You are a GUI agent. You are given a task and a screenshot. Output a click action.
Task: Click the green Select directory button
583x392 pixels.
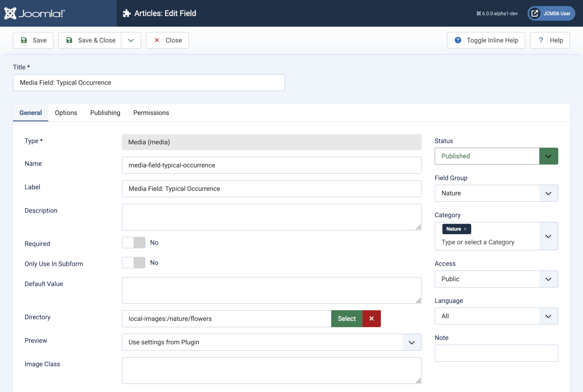347,319
